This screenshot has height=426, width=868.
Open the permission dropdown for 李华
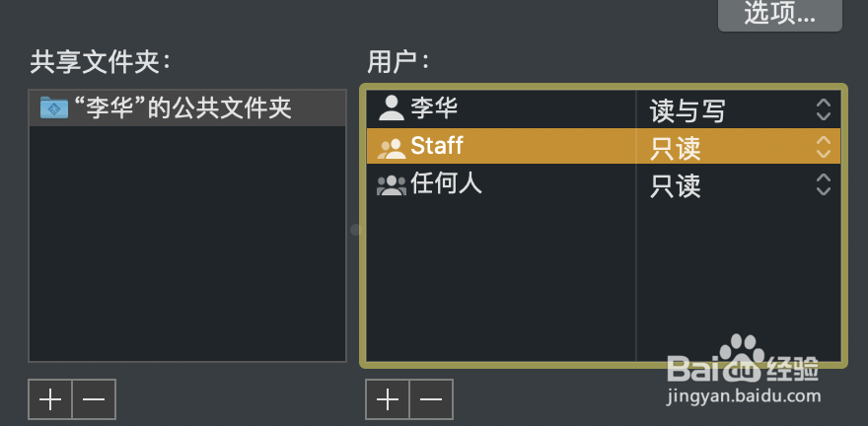point(823,110)
